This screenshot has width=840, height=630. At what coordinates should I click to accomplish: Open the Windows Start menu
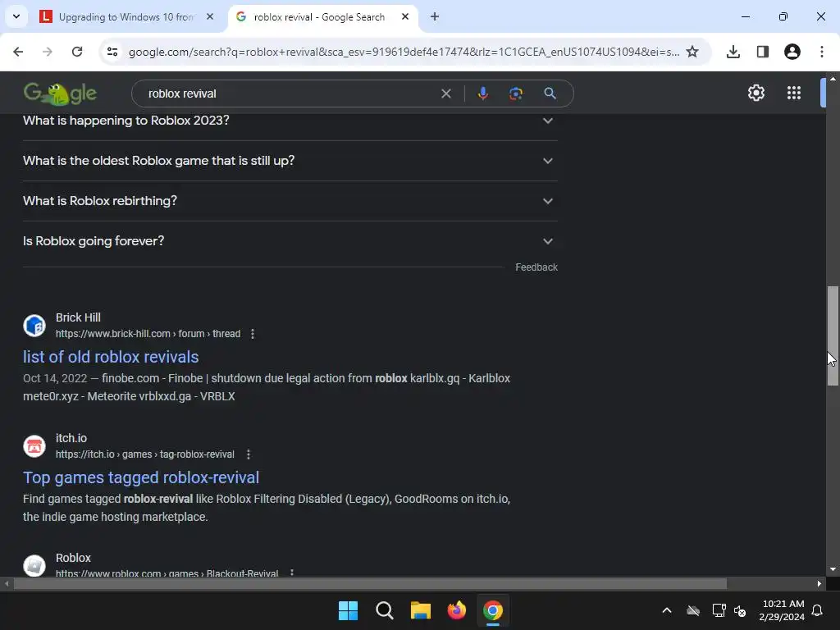348,610
